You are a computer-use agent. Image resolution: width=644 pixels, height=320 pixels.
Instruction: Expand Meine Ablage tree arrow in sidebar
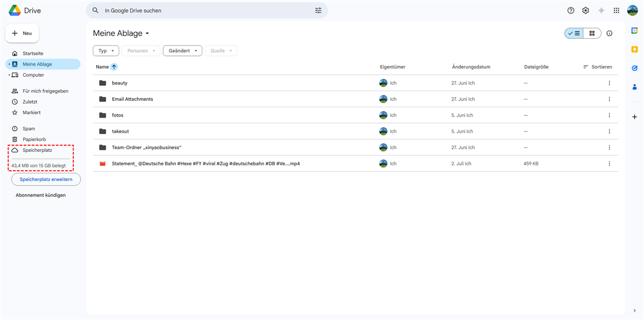[x=9, y=64]
